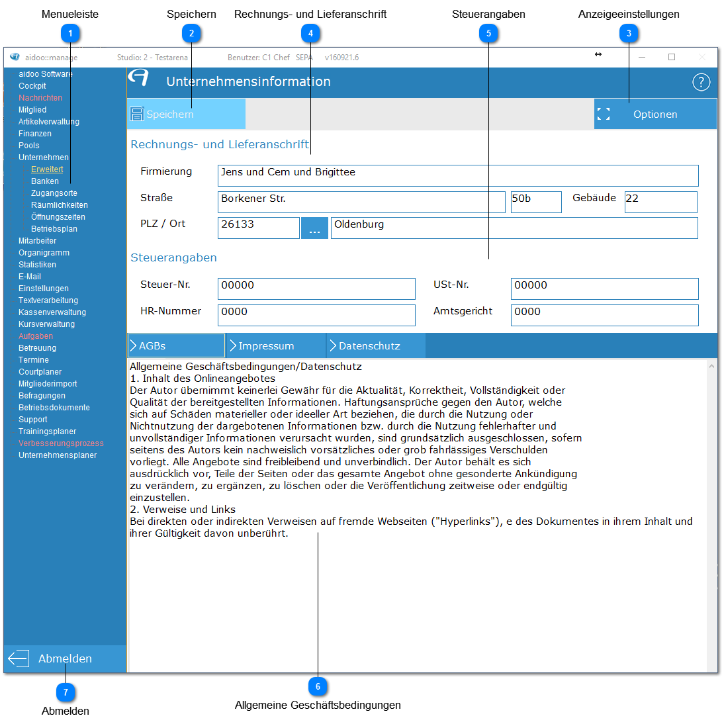This screenshot has width=724, height=728.
Task: Open Mitgliederimport in sidebar menu
Action: click(x=48, y=383)
